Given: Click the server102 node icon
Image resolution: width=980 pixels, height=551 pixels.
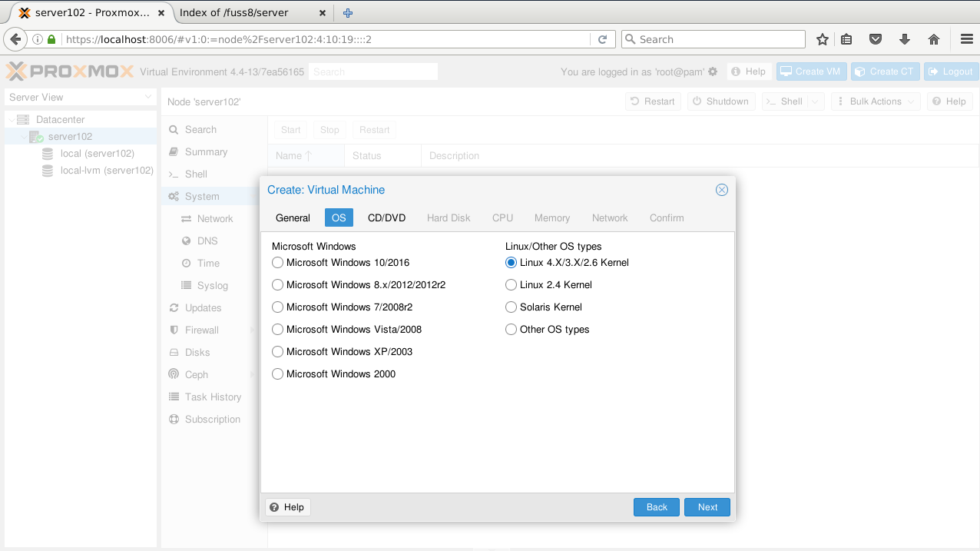Looking at the screenshot, I should coord(36,137).
